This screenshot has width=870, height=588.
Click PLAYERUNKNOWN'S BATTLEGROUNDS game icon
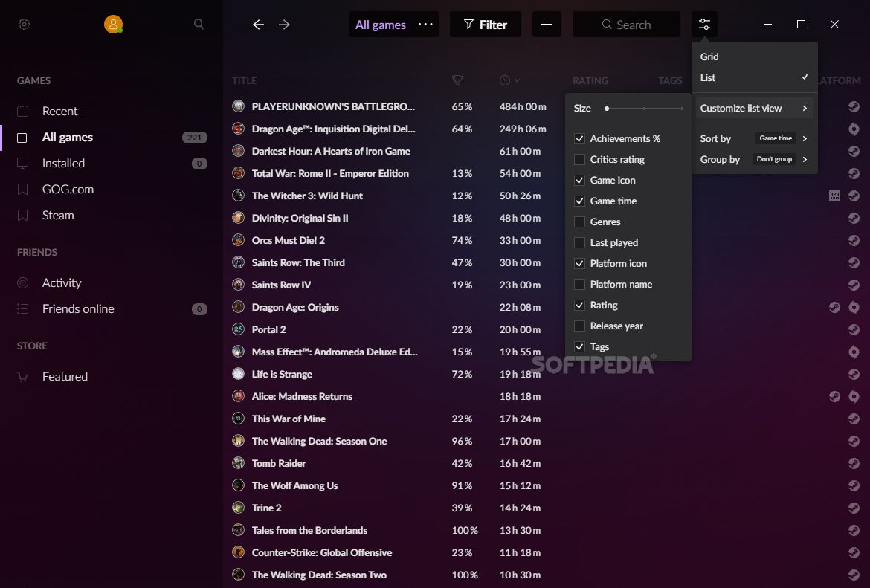238,106
